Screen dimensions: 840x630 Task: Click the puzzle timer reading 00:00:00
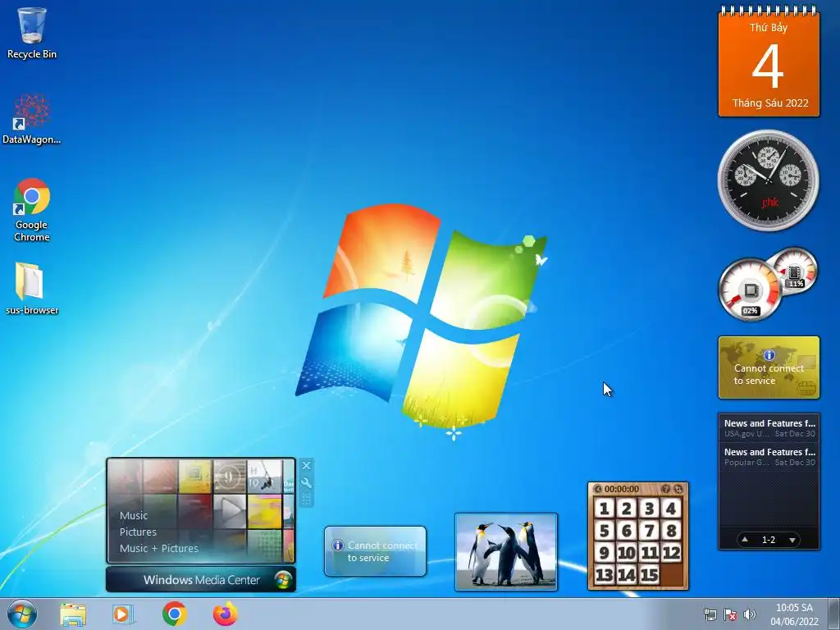click(x=622, y=489)
